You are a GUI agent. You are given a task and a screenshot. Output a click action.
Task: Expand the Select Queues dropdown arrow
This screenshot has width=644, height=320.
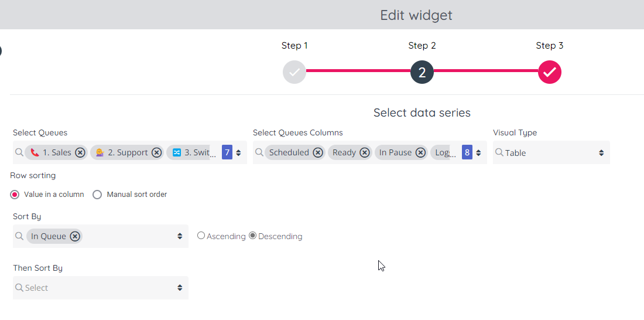coord(238,153)
